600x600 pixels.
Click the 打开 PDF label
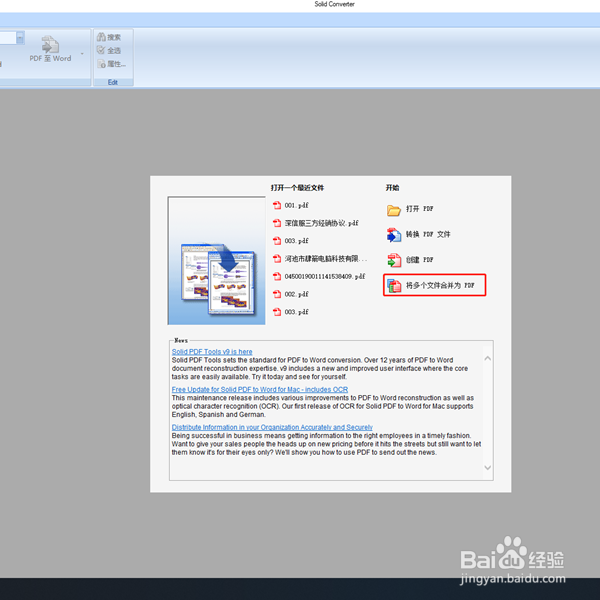click(x=419, y=209)
